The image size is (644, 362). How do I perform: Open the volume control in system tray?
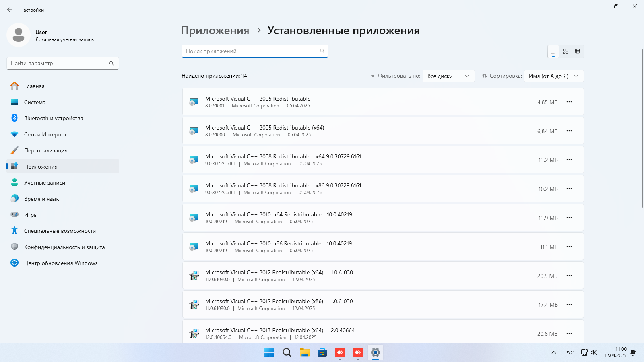point(594,353)
